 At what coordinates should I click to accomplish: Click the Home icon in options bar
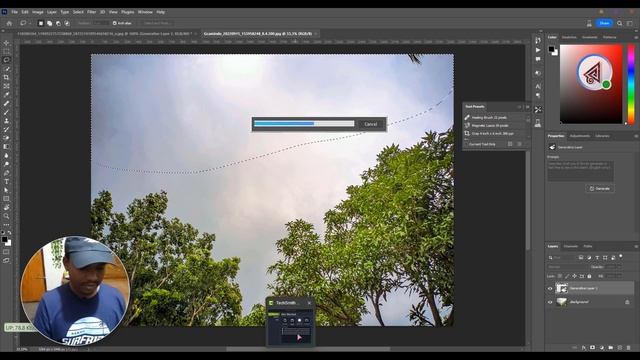[x=9, y=23]
